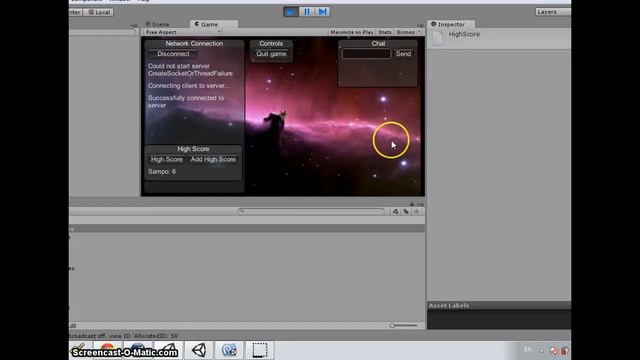
Task: Click the Send button in Chat
Action: point(403,54)
